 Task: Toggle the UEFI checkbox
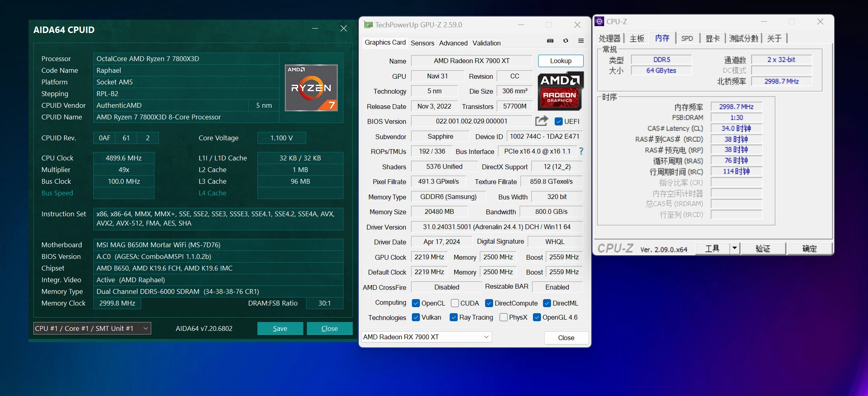pos(558,121)
